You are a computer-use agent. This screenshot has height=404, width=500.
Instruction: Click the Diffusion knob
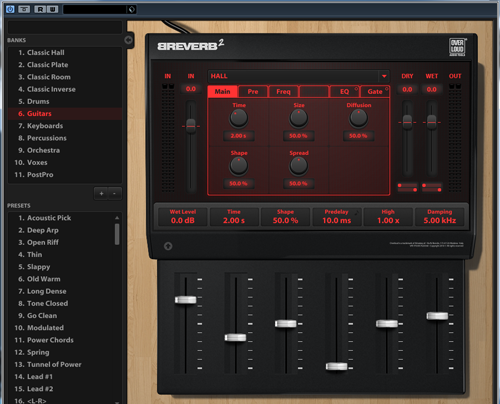point(358,119)
